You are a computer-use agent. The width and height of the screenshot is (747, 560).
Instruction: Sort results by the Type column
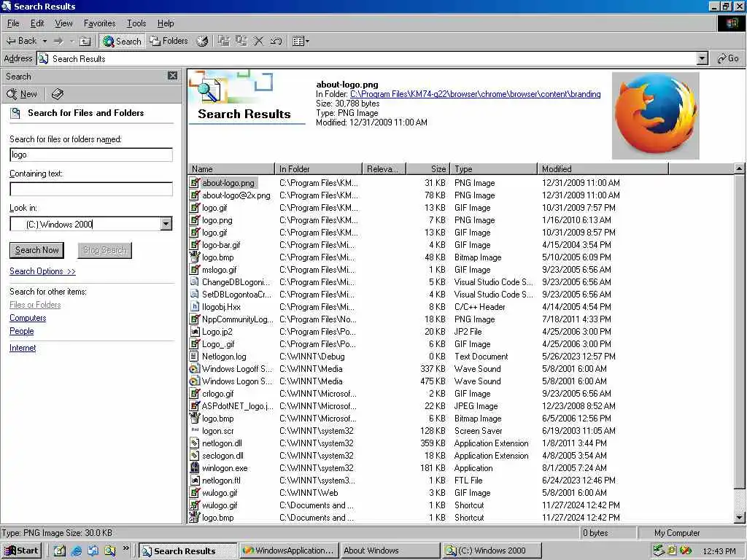[494, 169]
